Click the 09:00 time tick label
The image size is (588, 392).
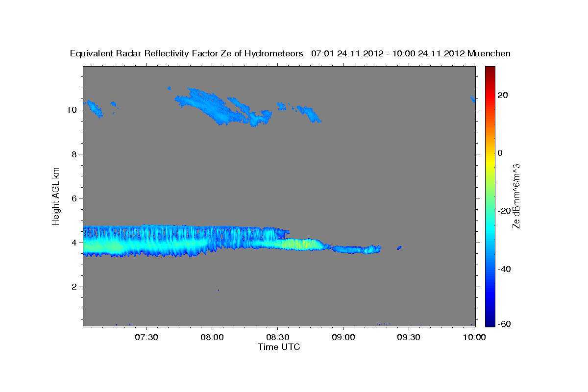(343, 337)
